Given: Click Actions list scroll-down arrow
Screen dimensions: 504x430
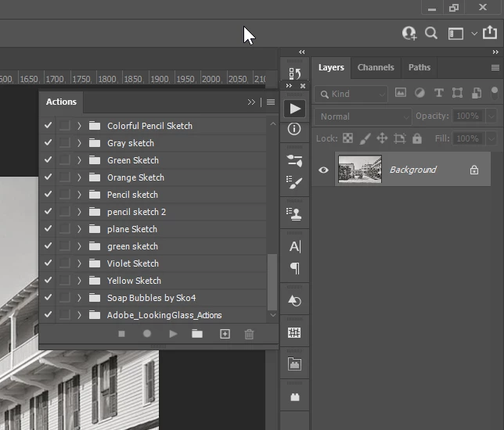Looking at the screenshot, I should point(273,315).
